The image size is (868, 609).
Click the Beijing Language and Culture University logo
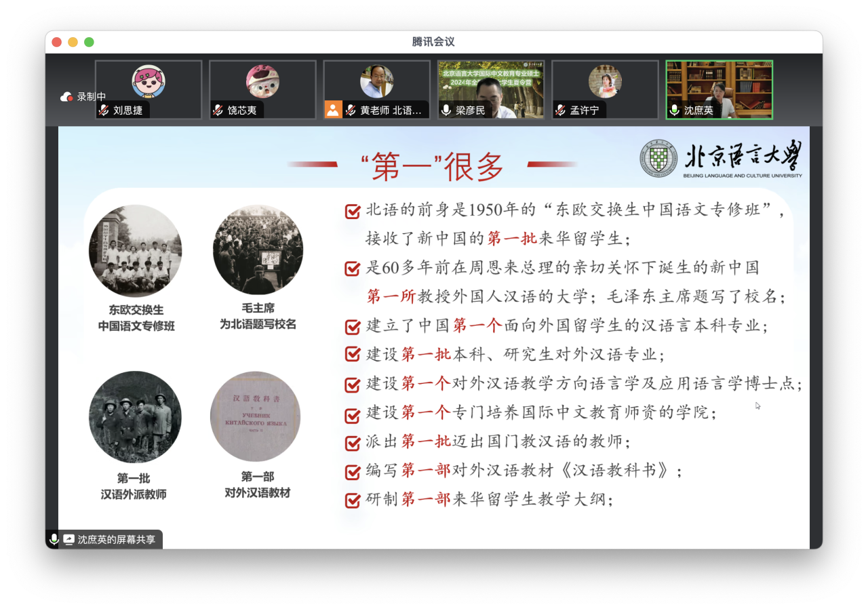tap(722, 160)
